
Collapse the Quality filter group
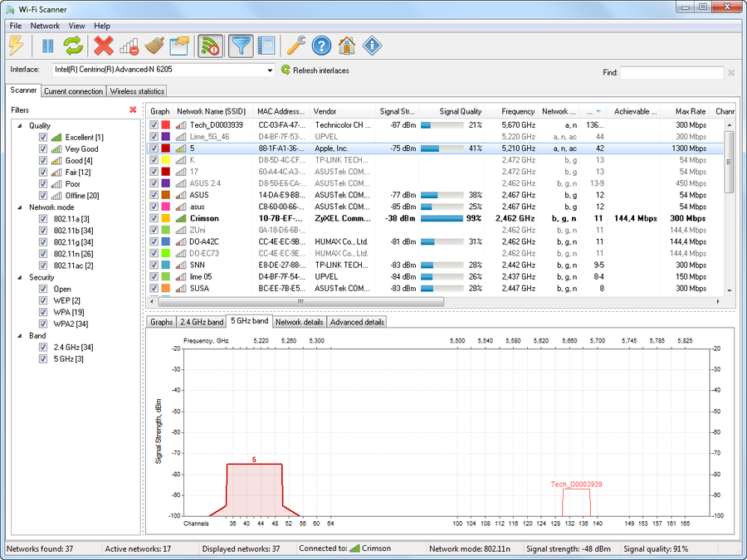point(20,126)
